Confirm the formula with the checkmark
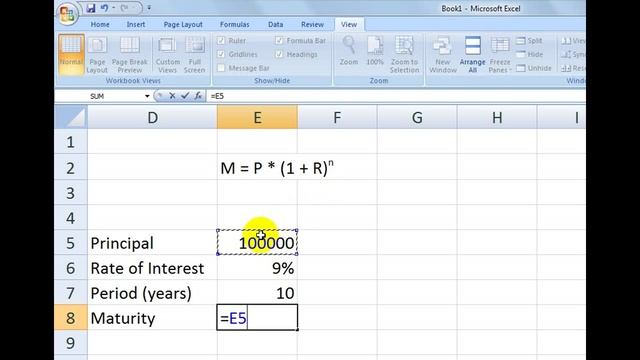Image resolution: width=640 pixels, height=360 pixels. click(x=185, y=96)
